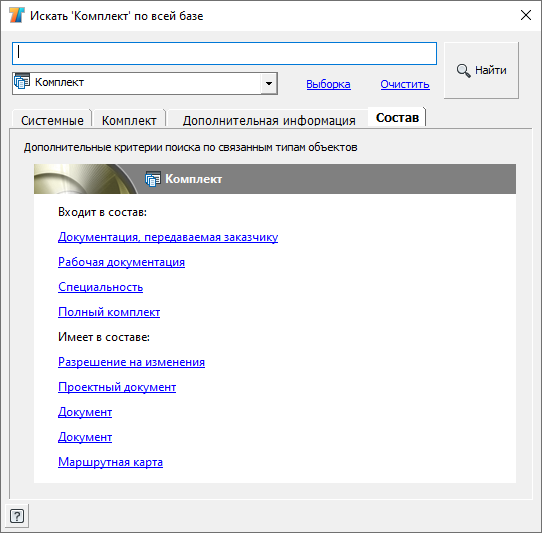This screenshot has height=533, width=542.
Task: Click the application logo in title bar
Action: (16, 16)
